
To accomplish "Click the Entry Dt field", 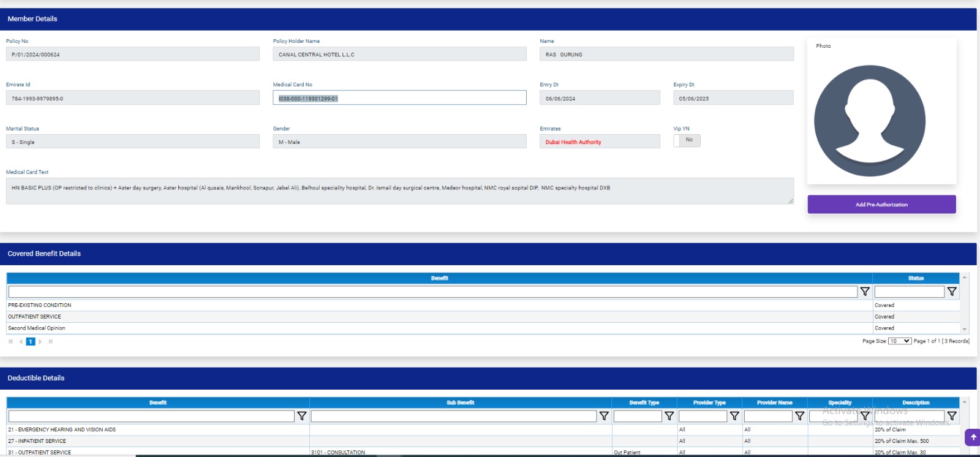I will point(600,98).
